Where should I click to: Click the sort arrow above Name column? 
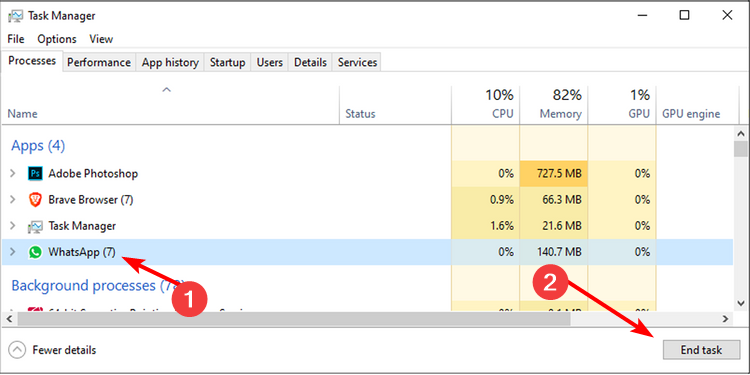tap(166, 89)
